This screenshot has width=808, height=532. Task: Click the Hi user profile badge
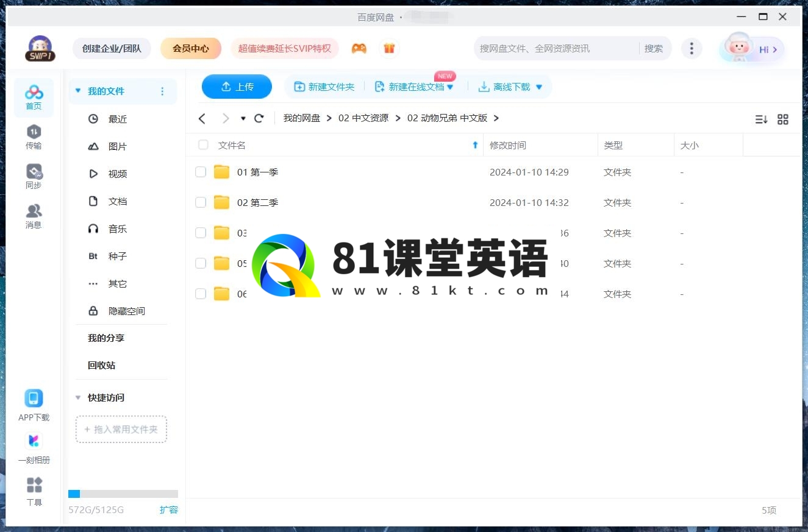[752, 49]
